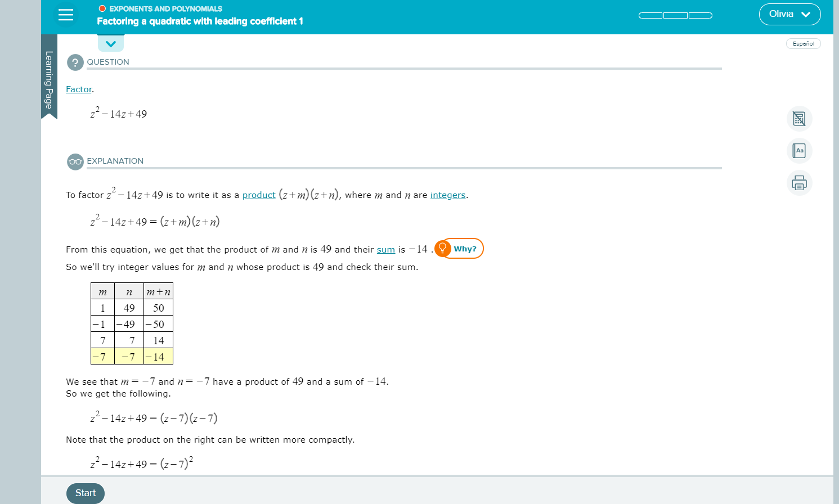Open the calculator tool icon

[x=799, y=119]
